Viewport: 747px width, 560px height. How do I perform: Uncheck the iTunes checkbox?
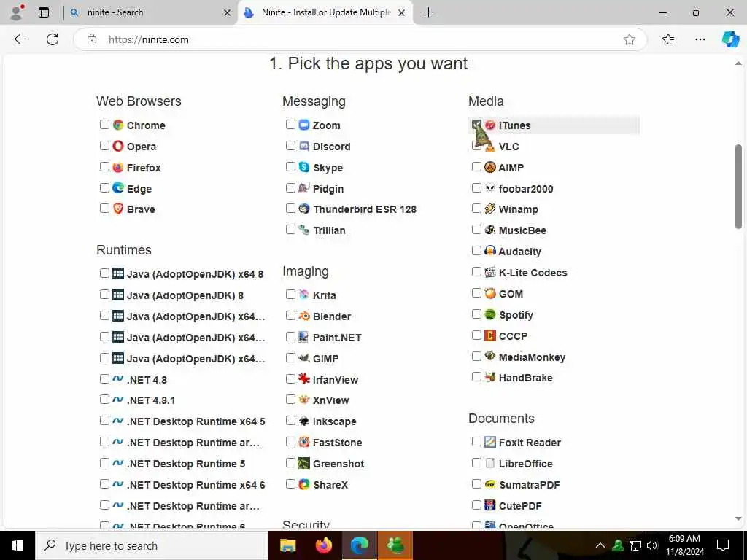pyautogui.click(x=476, y=125)
